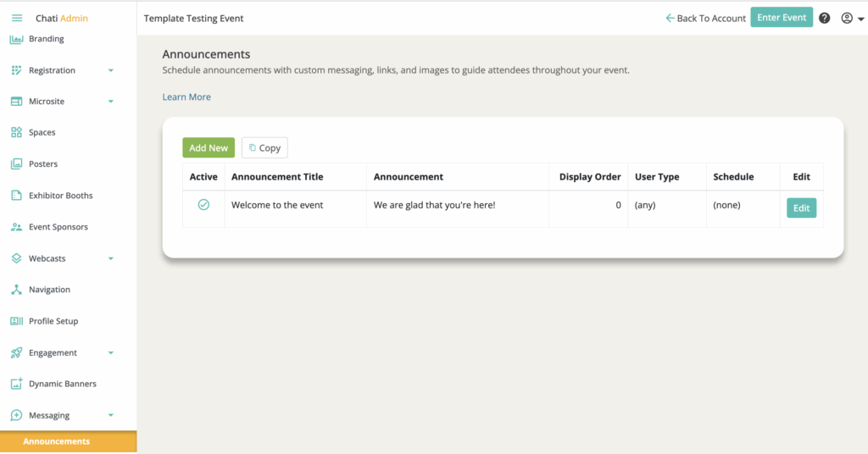Click the Dynamic Banners icon
This screenshot has width=868, height=454.
click(x=16, y=384)
